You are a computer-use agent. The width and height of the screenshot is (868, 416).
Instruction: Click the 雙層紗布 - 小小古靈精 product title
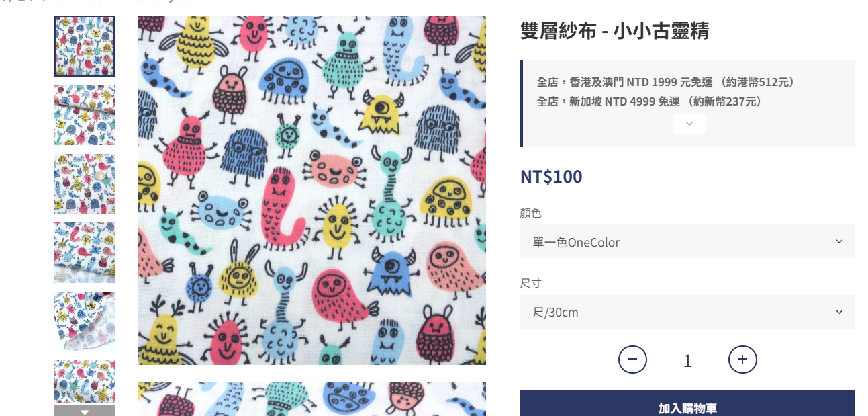(x=614, y=30)
